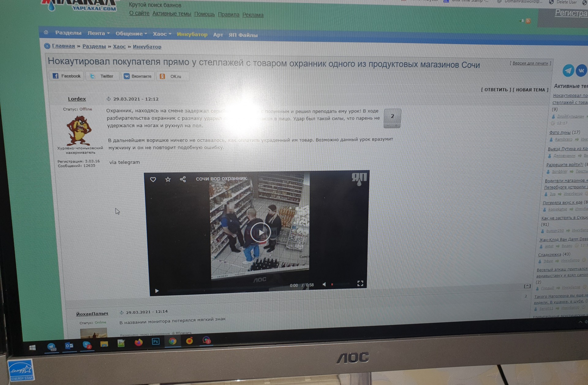Viewport: 588px width, 385px height.
Task: Go to Главная in the breadcrumbs
Action: tap(63, 46)
